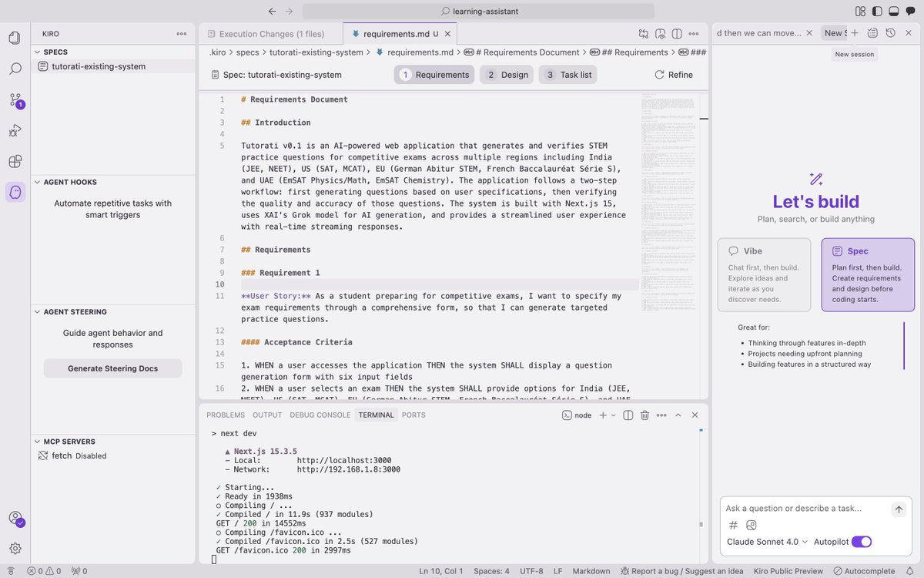The width and height of the screenshot is (924, 578).
Task: Close the chat panel with X
Action: (909, 33)
